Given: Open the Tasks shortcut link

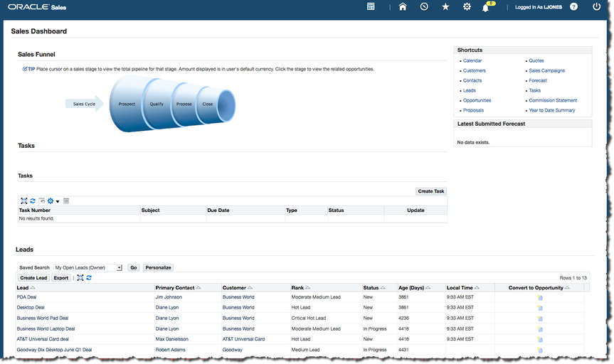Looking at the screenshot, I should (x=534, y=90).
